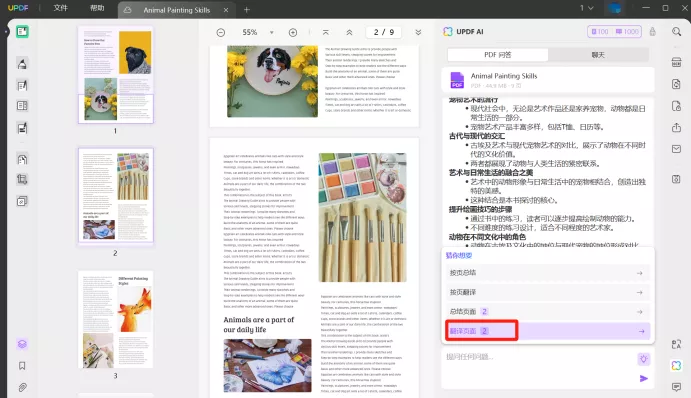Select the Comment highlighter tool in the sidebar
This screenshot has height=398, width=691.
point(22,64)
